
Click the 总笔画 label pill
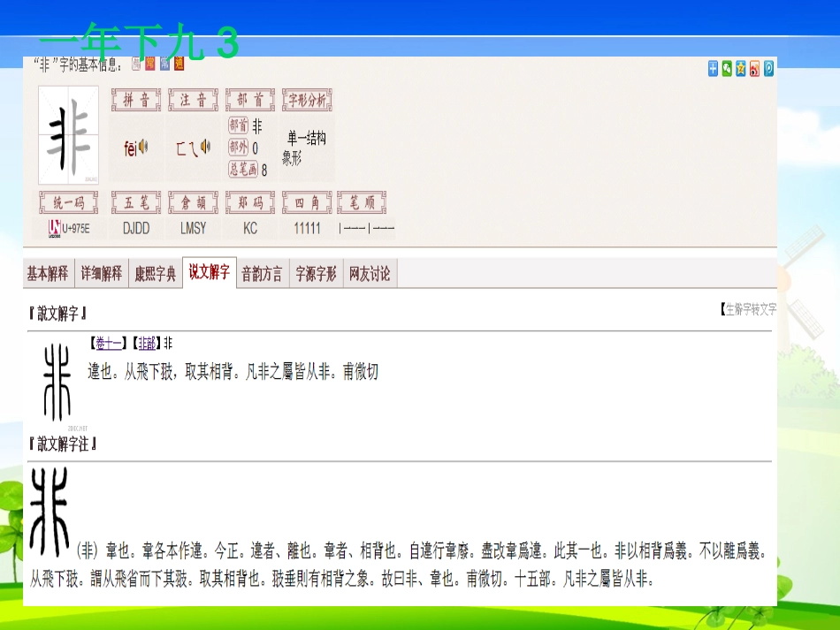pos(243,169)
